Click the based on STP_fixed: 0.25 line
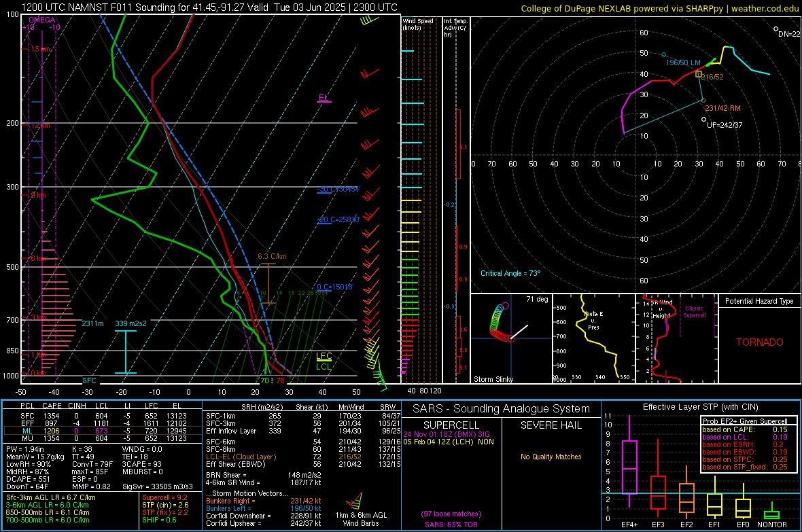This screenshot has height=532, width=802. 745,467
